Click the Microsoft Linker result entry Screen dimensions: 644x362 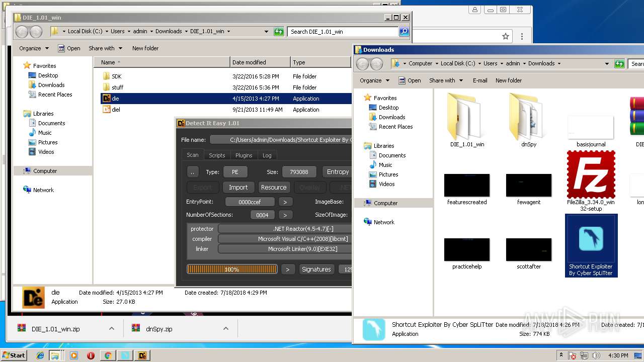point(285,249)
